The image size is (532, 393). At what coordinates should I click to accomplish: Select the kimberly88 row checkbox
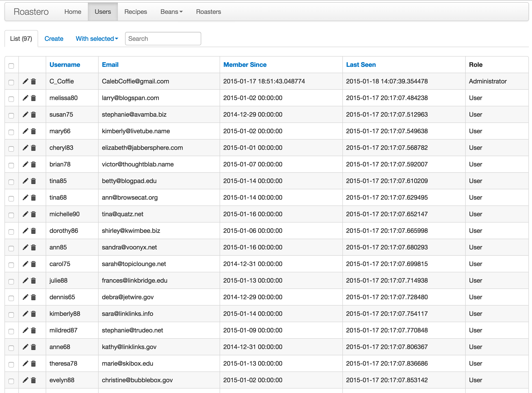(x=11, y=315)
